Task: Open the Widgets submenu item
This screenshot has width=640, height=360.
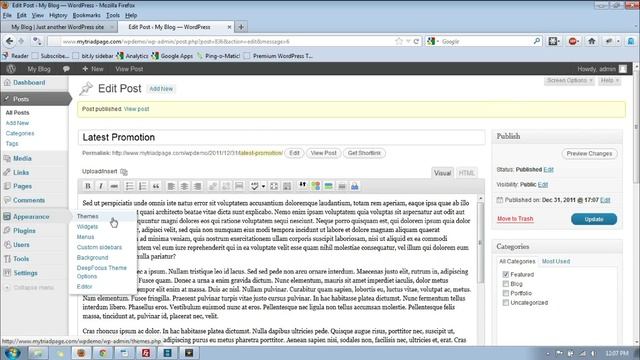Action: [87, 227]
